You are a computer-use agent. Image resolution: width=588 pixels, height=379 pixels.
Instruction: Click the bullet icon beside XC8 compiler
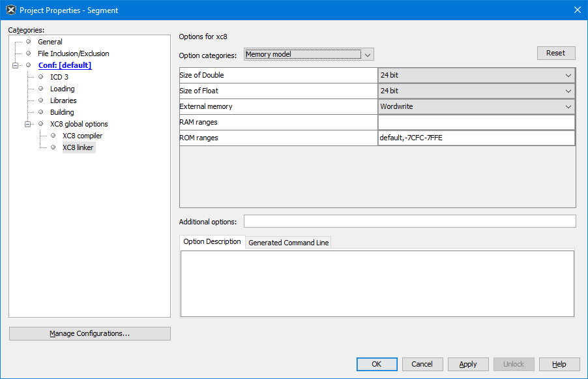(53, 136)
